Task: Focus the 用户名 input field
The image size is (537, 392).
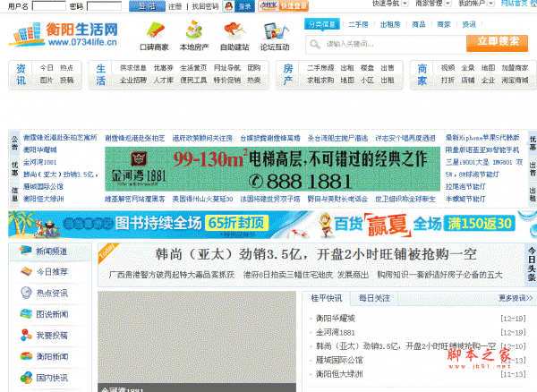Action: coord(49,6)
